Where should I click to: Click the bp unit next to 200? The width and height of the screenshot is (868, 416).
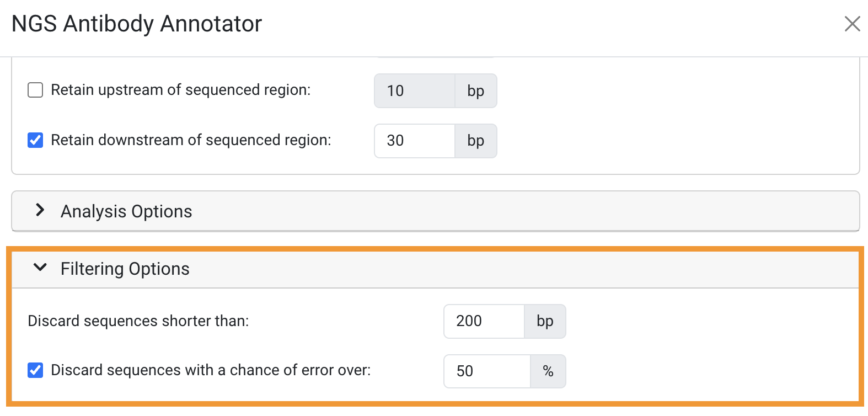click(545, 321)
